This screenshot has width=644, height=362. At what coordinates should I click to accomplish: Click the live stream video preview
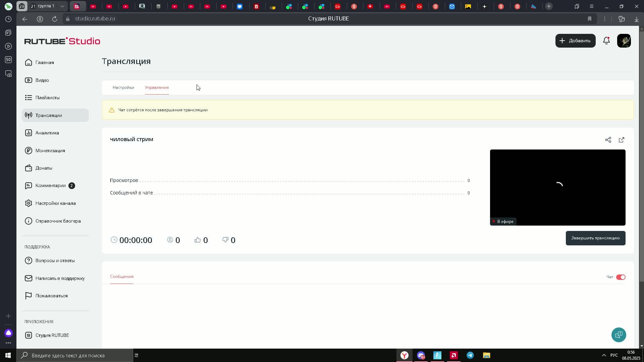point(557,187)
